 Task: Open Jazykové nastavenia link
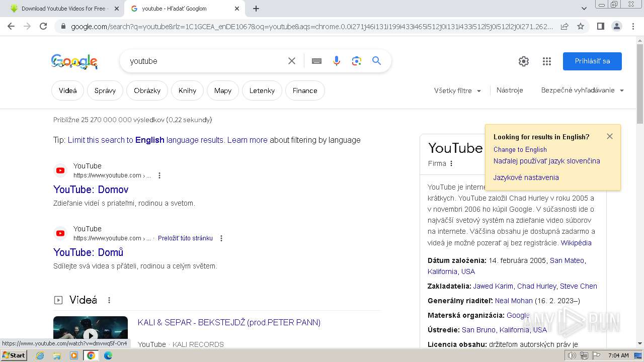(x=526, y=177)
